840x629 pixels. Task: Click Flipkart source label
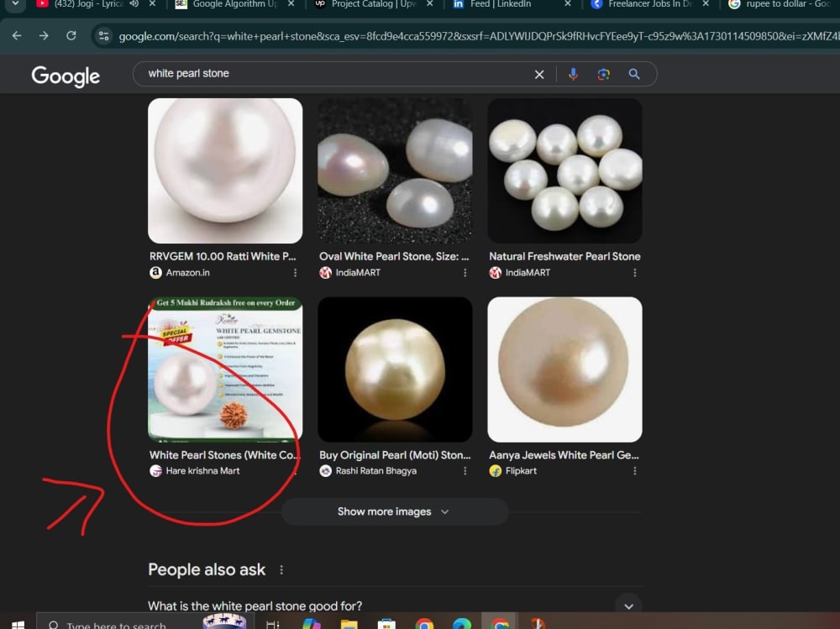(x=521, y=470)
